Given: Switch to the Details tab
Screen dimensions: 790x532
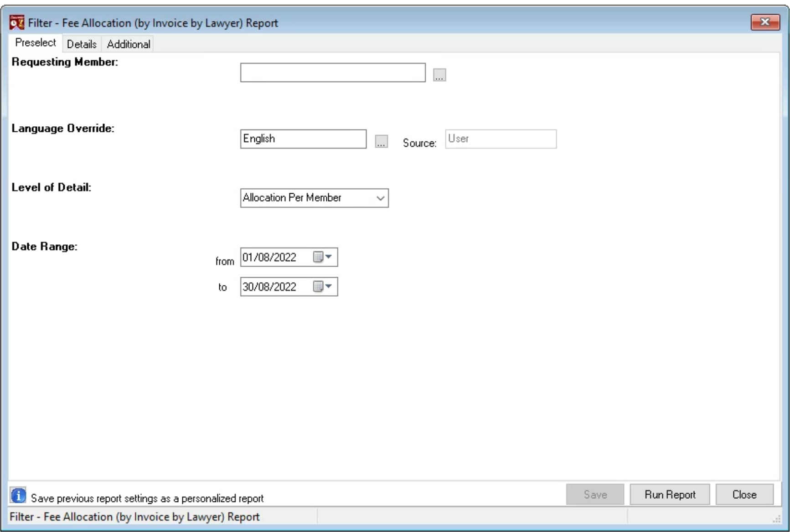Looking at the screenshot, I should [82, 44].
